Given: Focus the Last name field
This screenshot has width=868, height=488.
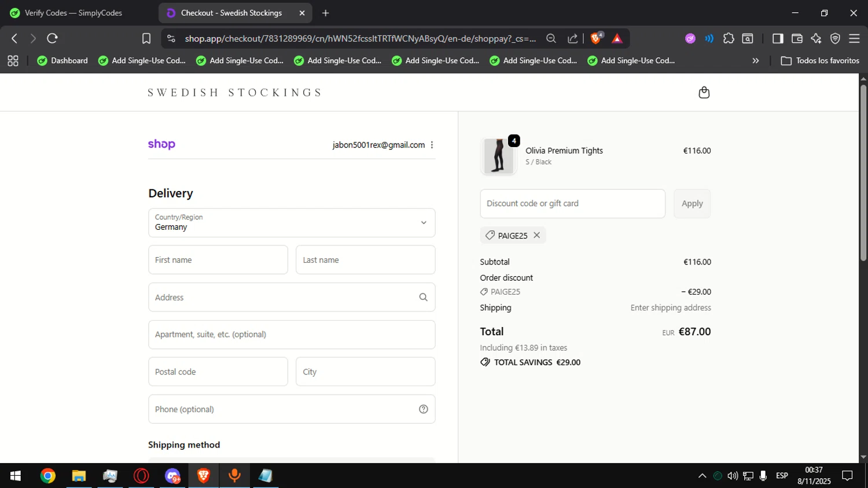Looking at the screenshot, I should [x=365, y=260].
